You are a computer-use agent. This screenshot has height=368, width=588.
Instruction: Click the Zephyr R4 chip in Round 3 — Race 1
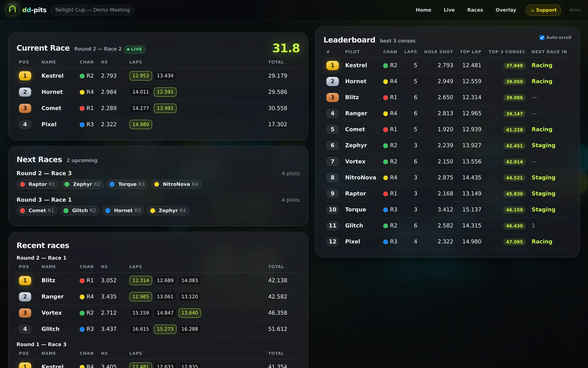click(x=168, y=210)
